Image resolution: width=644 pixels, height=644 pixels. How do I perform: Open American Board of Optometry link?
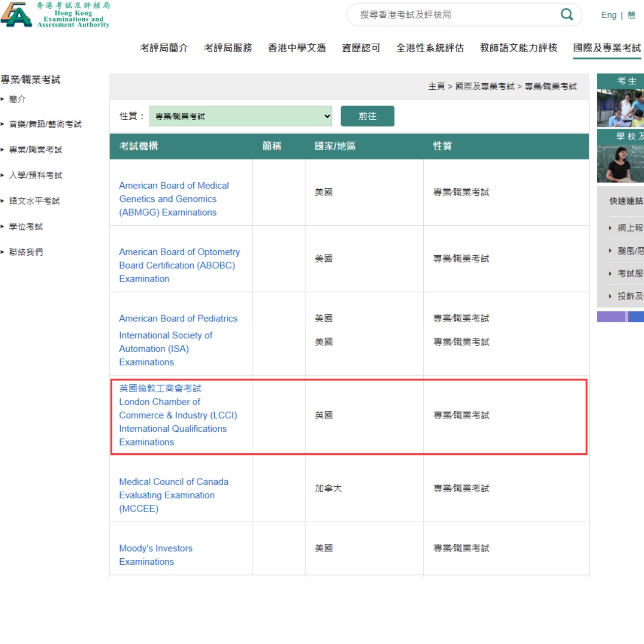coord(180,265)
